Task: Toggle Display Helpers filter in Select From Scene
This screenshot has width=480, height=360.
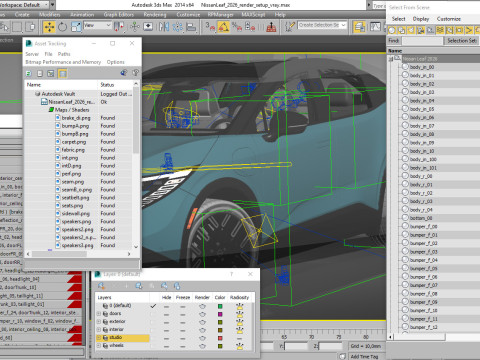Action: click(x=431, y=30)
